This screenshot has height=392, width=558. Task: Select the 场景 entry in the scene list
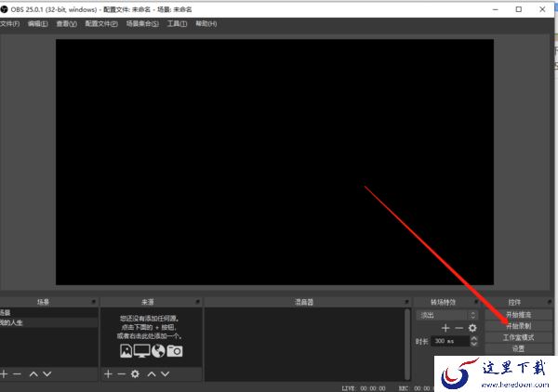[x=48, y=313]
